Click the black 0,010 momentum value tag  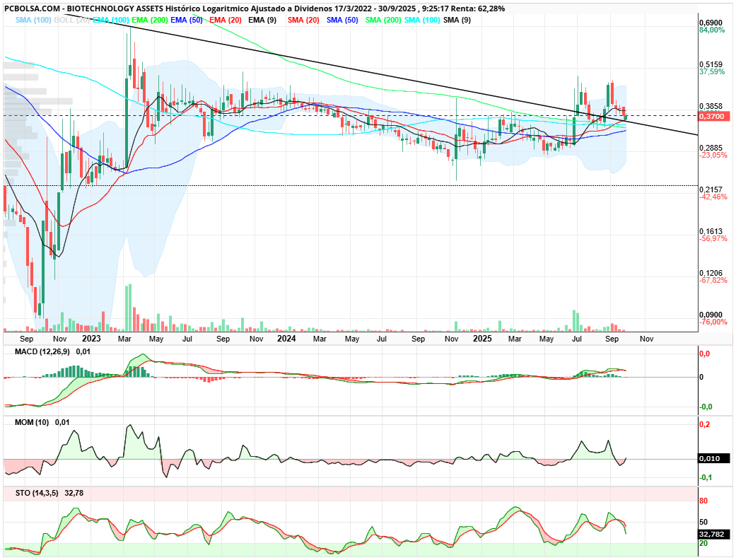[x=710, y=459]
